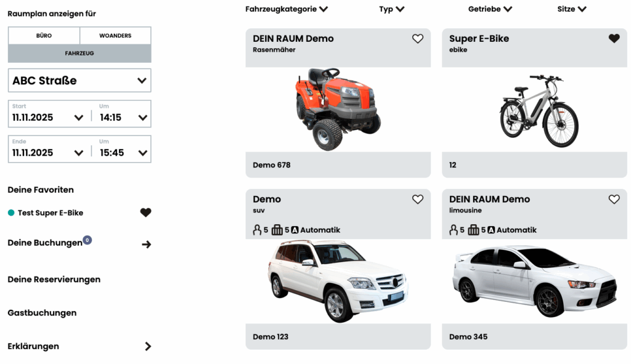Remove Test Super E-Bike from favorites heart
631x364 pixels.
(x=145, y=212)
